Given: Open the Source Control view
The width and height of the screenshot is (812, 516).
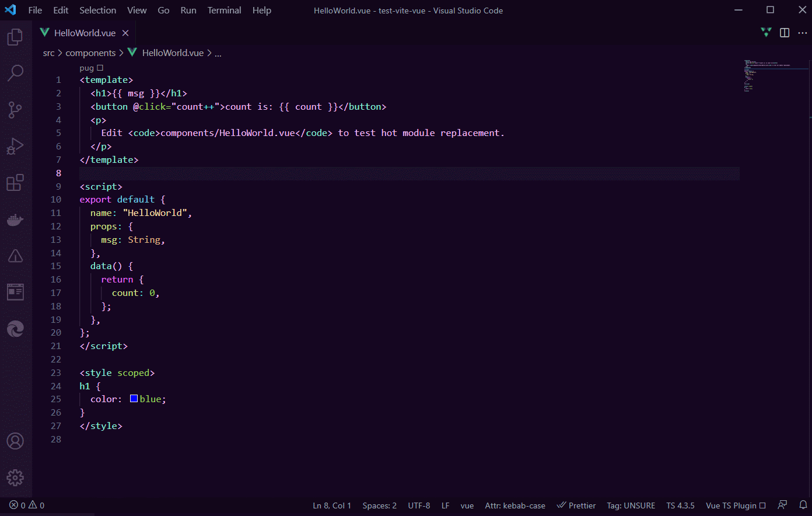Looking at the screenshot, I should (x=15, y=110).
